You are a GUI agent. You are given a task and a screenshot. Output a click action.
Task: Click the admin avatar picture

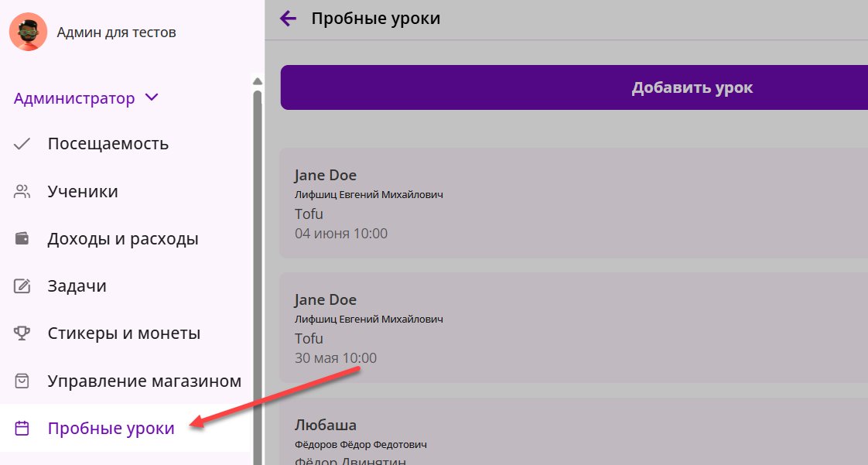point(28,32)
